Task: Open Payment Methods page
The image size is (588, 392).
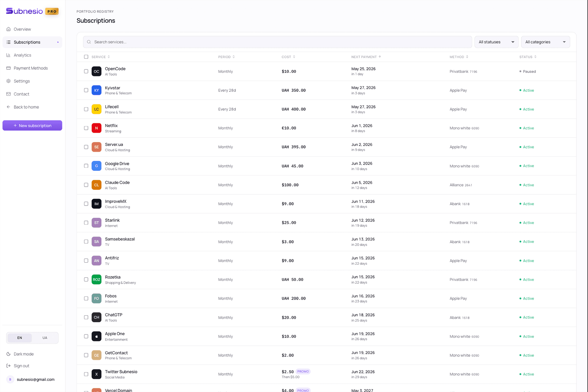Action: coord(32,68)
